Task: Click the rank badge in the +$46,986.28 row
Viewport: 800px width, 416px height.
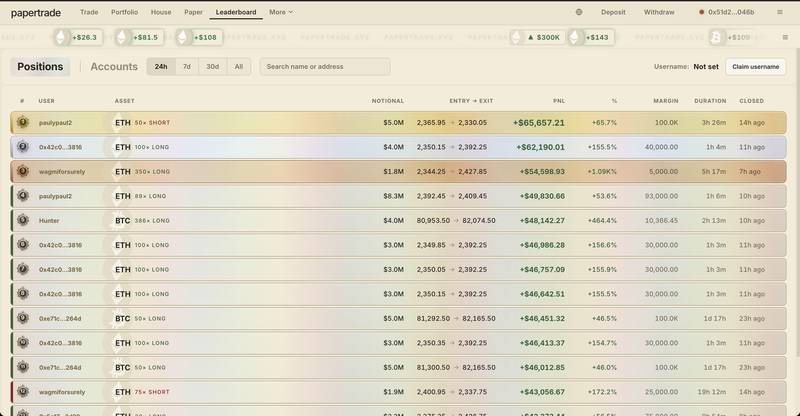Action: (22, 244)
